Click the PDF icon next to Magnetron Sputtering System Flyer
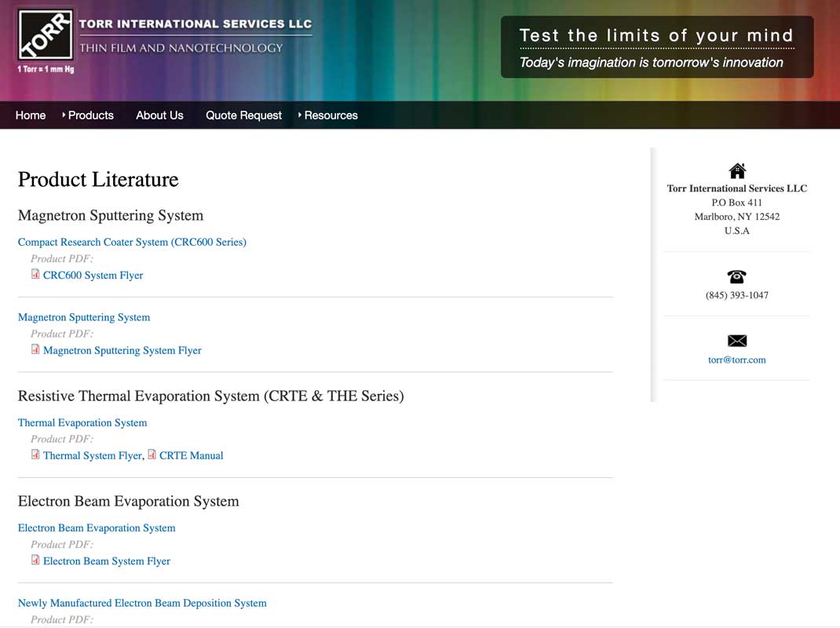Screen dimensions: 840x628 pyautogui.click(x=35, y=349)
